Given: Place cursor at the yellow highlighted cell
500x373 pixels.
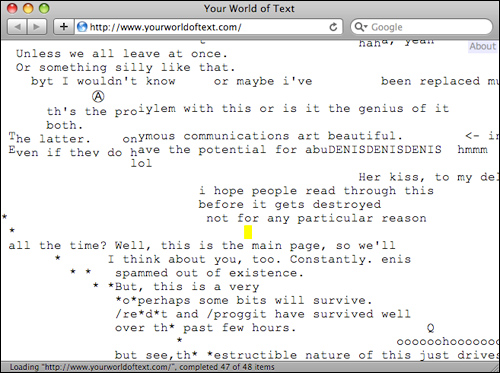Looking at the screenshot, I should pos(248,232).
